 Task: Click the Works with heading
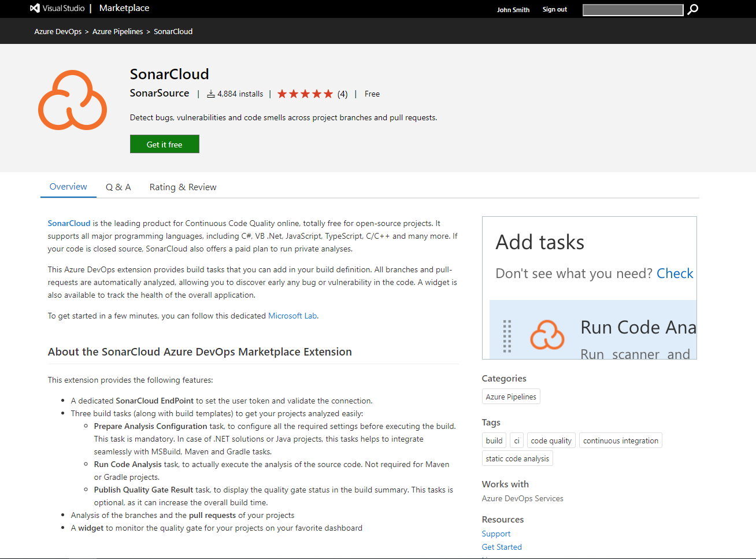tap(505, 484)
